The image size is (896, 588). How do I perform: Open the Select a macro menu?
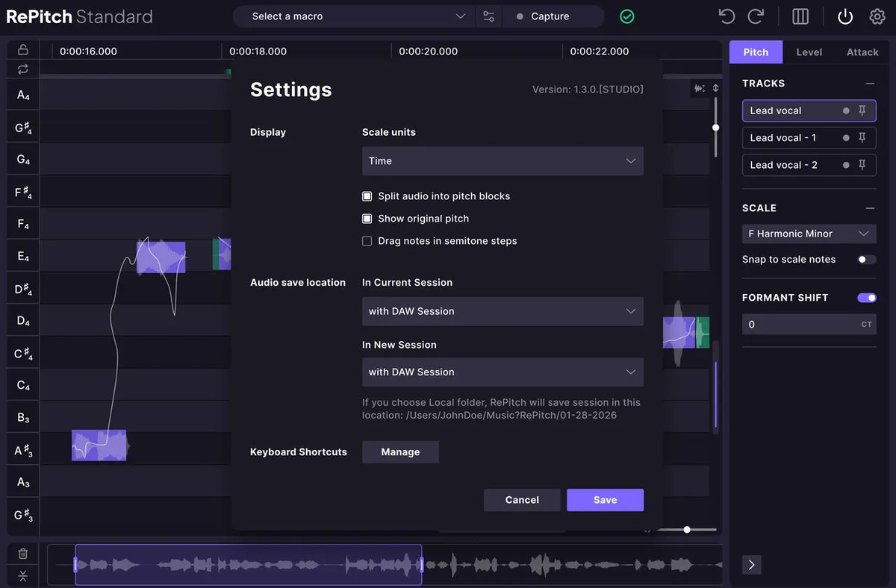click(352, 16)
